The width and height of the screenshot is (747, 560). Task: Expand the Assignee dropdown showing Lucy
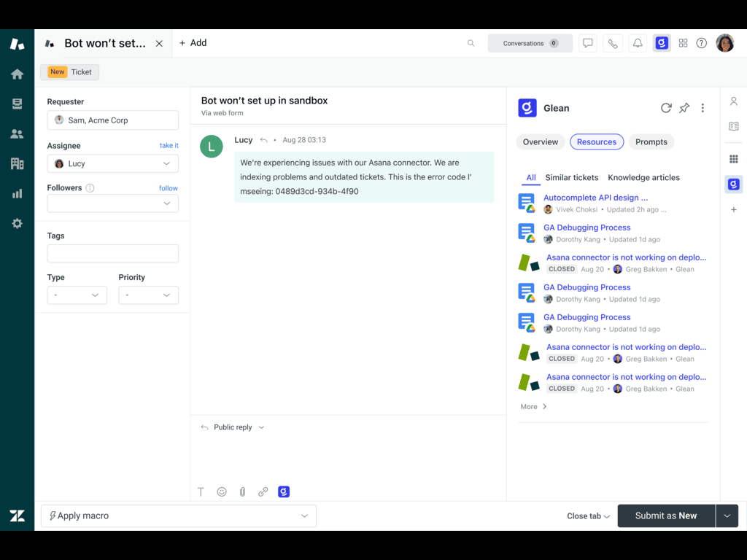[x=113, y=164]
